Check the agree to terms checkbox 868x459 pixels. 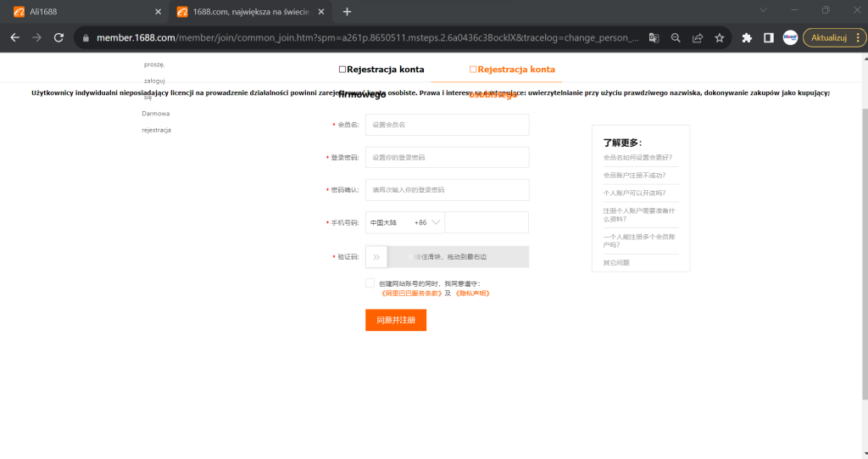pyautogui.click(x=370, y=283)
